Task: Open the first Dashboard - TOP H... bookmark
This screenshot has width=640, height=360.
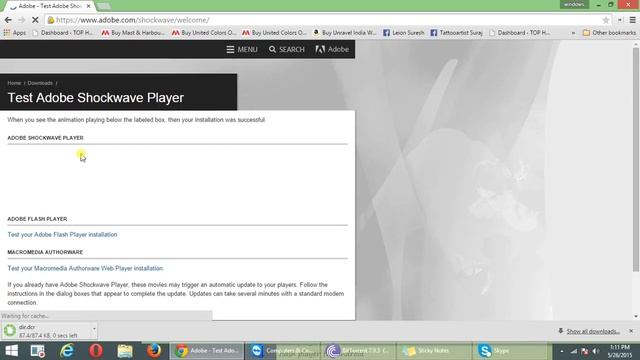Action: [x=62, y=33]
